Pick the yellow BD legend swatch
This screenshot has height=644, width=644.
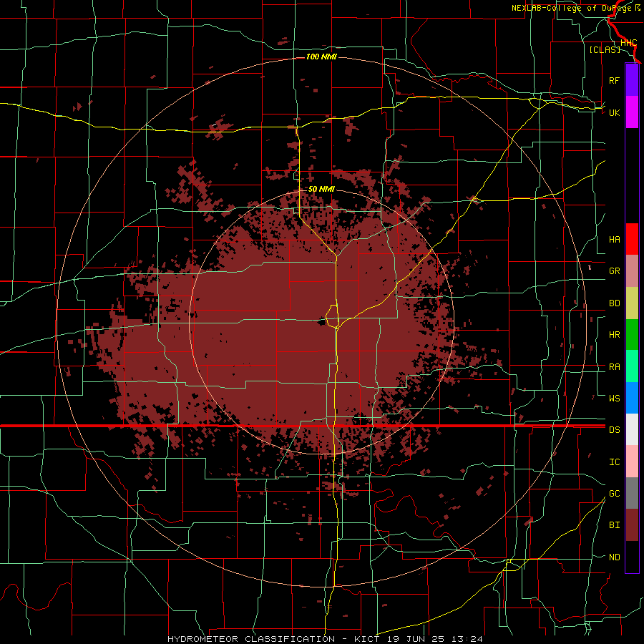[x=632, y=303]
